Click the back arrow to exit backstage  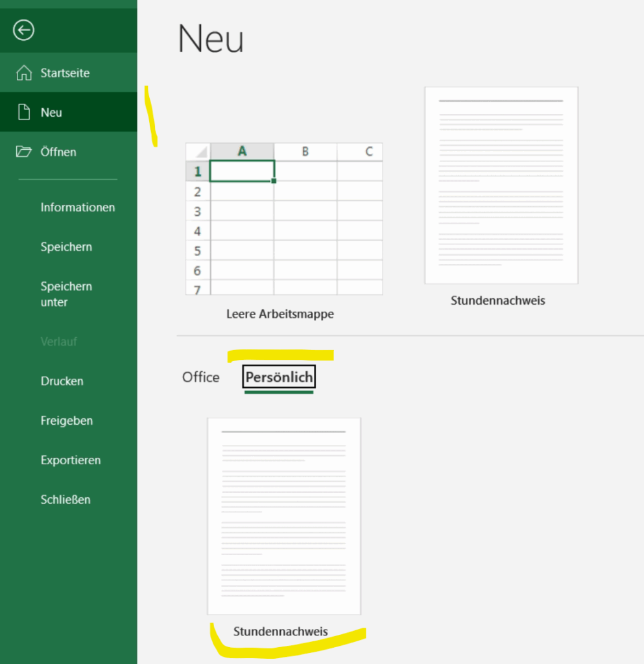point(24,30)
